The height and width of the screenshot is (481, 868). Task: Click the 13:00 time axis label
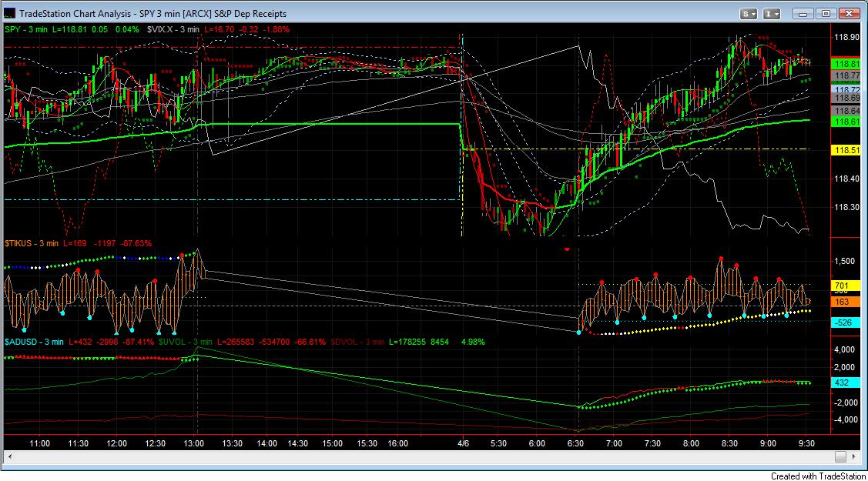pyautogui.click(x=194, y=443)
